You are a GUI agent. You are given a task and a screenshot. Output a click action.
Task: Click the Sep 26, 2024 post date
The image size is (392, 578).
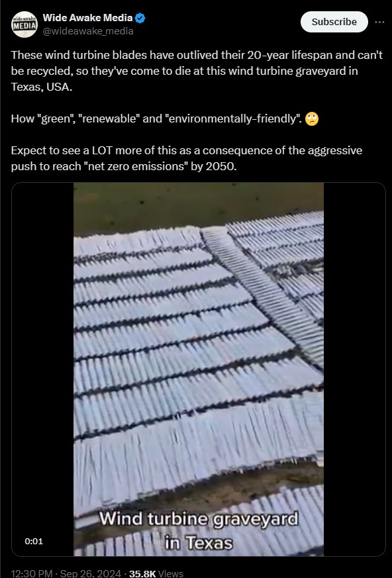(90, 573)
